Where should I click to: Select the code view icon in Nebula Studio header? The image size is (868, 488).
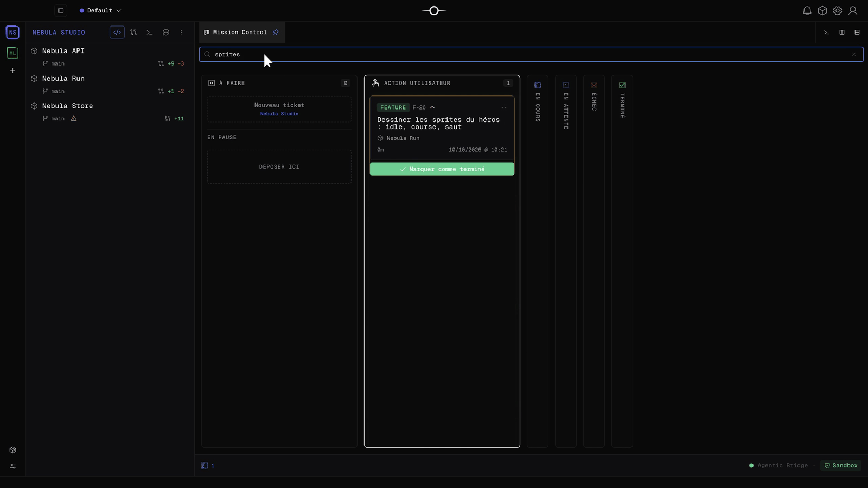(x=117, y=32)
